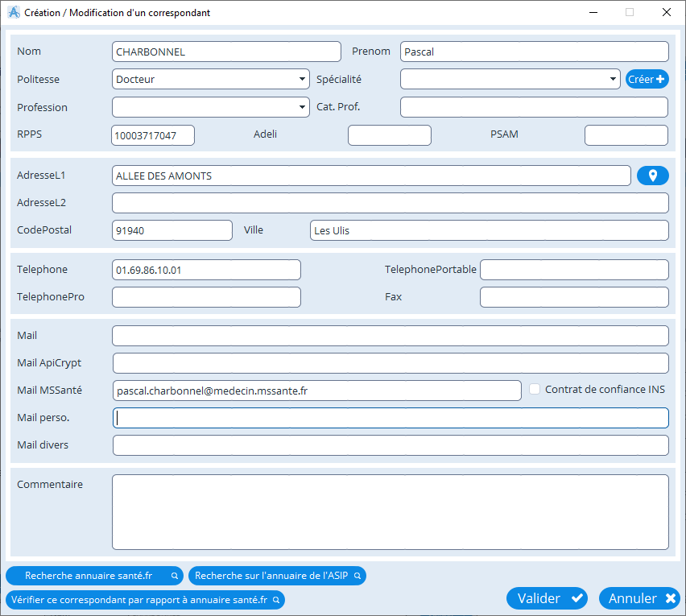This screenshot has width=686, height=616.
Task: Click the Adeli input box
Action: 389,135
